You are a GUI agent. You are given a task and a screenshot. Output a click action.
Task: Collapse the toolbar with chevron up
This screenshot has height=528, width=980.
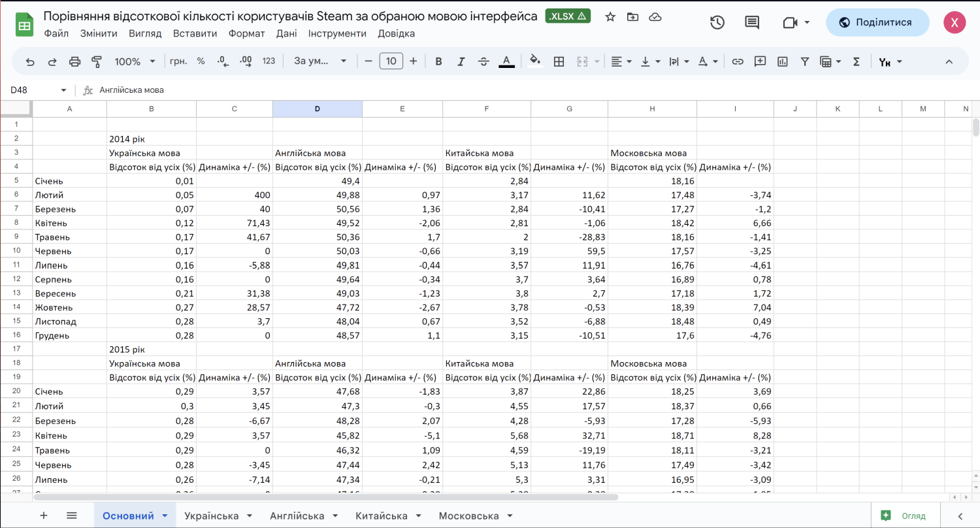(x=949, y=61)
